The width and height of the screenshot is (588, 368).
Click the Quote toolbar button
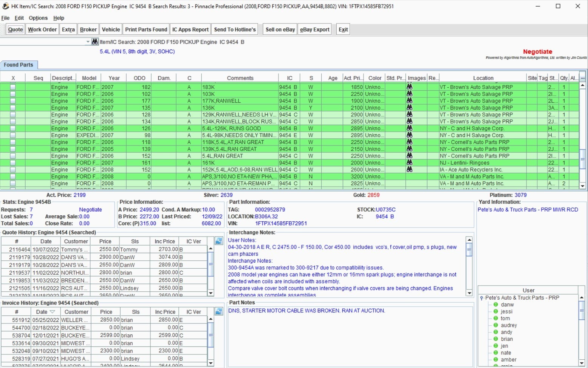point(15,29)
